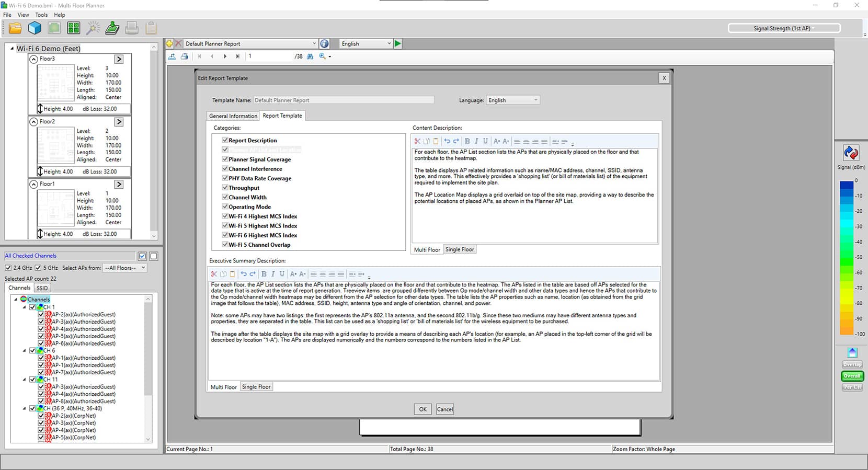Screen dimensions: 868x470
Task: Decrease font size in Executive Summary editor
Action: [303, 274]
